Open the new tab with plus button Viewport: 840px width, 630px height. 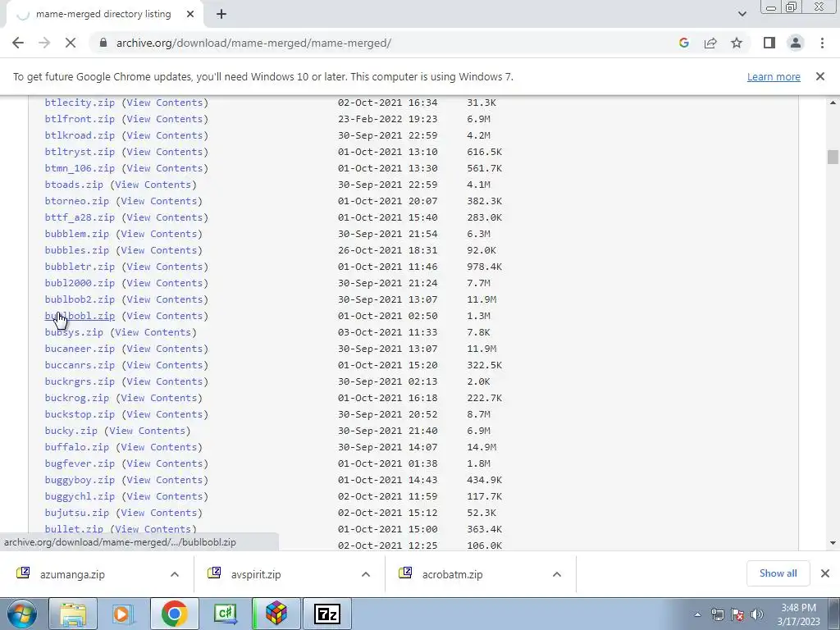(x=221, y=15)
